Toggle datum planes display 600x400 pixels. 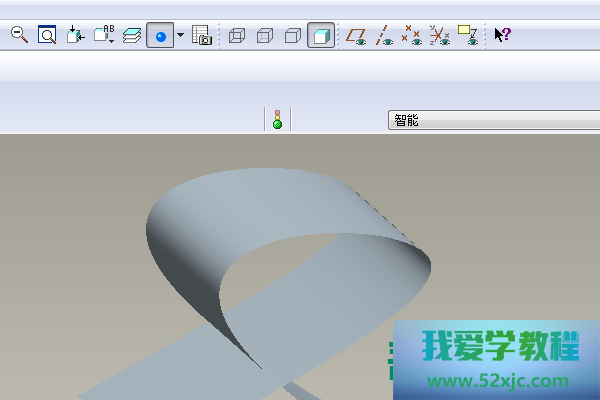pos(355,36)
